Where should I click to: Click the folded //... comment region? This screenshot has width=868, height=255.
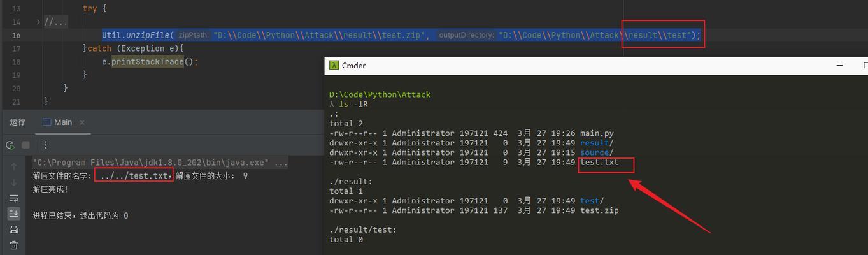point(55,22)
